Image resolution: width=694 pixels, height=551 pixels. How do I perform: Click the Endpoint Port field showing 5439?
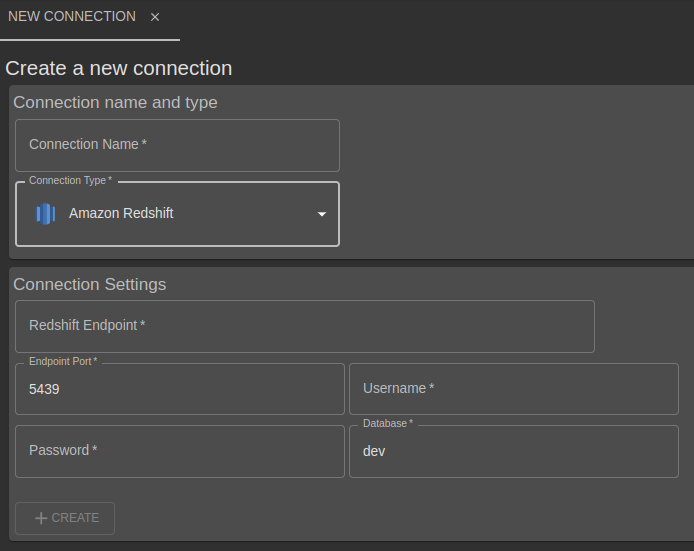pos(180,389)
